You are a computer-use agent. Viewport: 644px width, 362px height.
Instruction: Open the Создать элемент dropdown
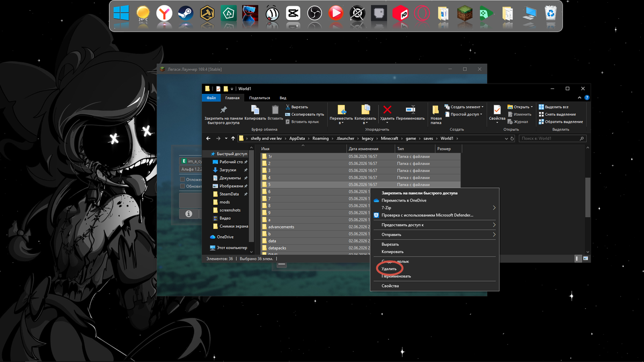click(464, 107)
